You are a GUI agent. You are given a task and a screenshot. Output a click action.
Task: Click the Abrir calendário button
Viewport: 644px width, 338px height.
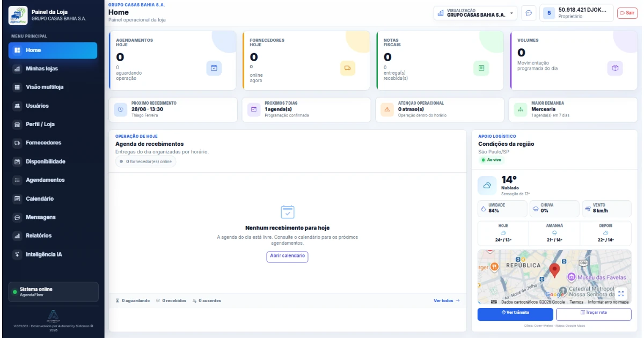(x=287, y=256)
